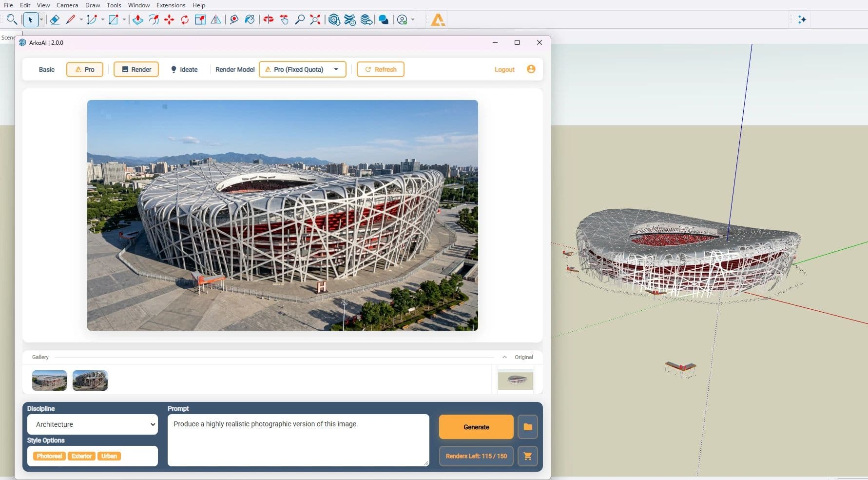
Task: Expand the Rectangle tool dropdown arrow
Action: point(124,20)
